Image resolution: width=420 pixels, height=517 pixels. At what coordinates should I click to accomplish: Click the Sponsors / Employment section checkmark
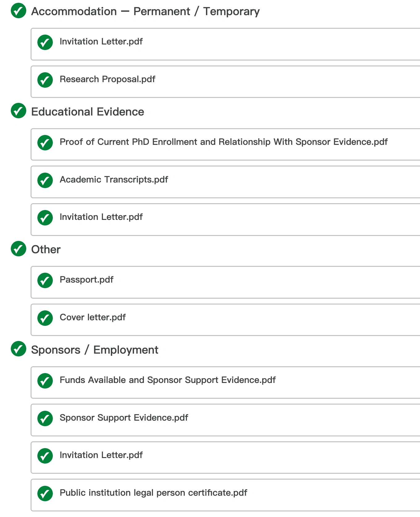click(x=19, y=349)
